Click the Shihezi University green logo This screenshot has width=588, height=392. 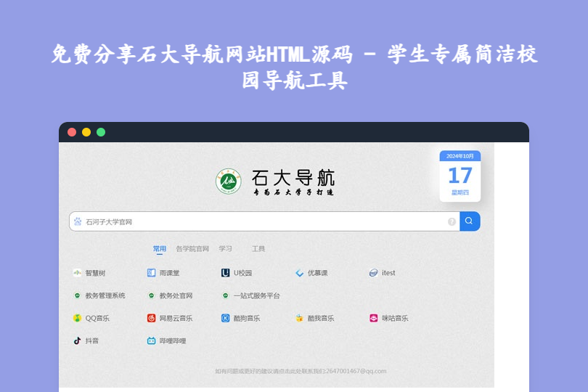[228, 181]
